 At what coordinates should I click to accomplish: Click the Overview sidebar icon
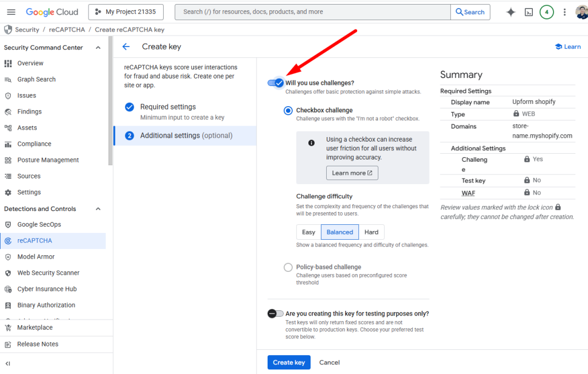[8, 63]
